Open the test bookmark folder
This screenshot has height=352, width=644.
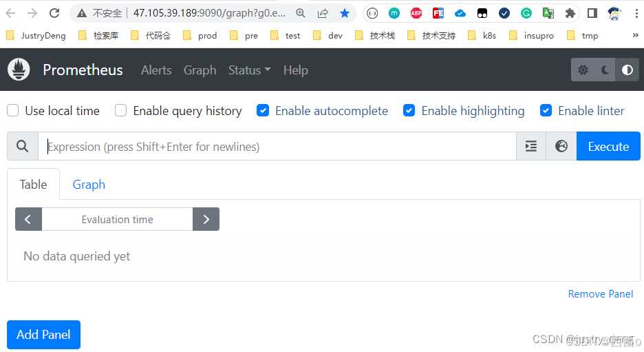click(x=286, y=35)
